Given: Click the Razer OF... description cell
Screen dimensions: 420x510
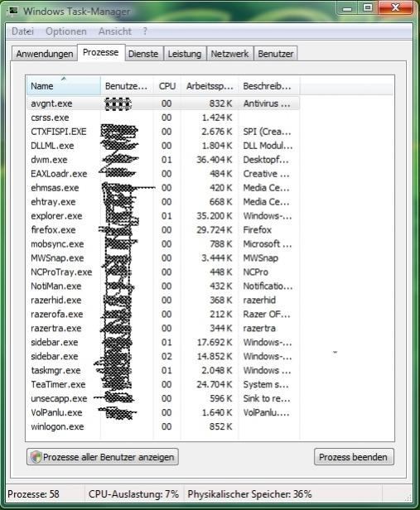Looking at the screenshot, I should (x=267, y=314).
